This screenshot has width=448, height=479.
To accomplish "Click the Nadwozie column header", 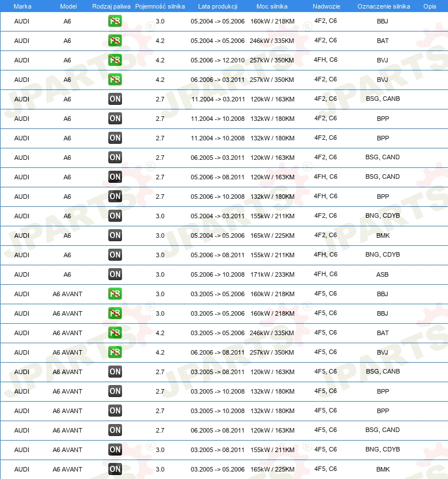I will tap(326, 6).
